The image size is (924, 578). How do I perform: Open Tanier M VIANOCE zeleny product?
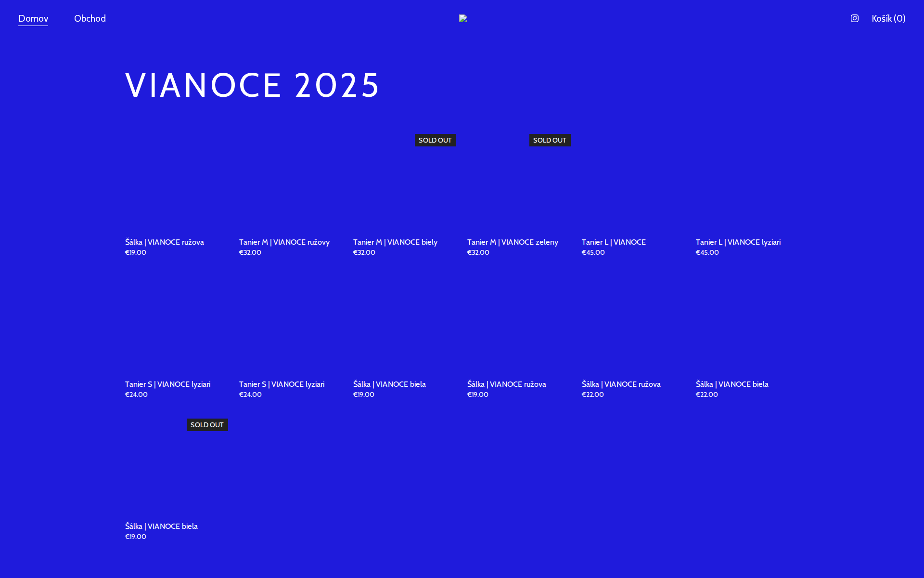(x=513, y=242)
